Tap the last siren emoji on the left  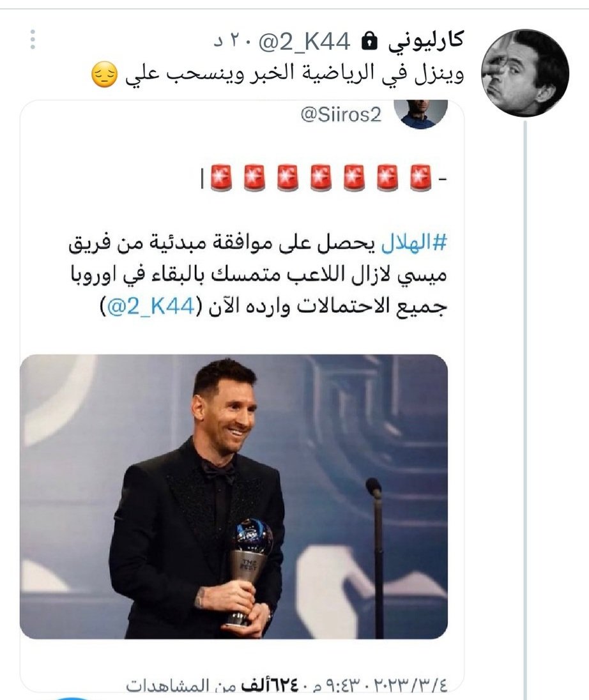point(221,178)
